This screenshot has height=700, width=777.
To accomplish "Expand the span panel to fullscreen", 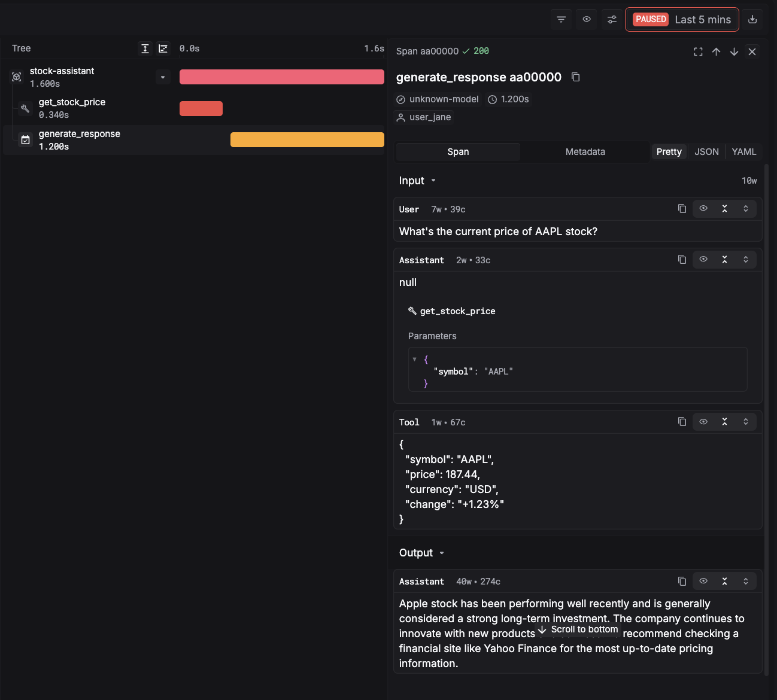I will (x=698, y=51).
